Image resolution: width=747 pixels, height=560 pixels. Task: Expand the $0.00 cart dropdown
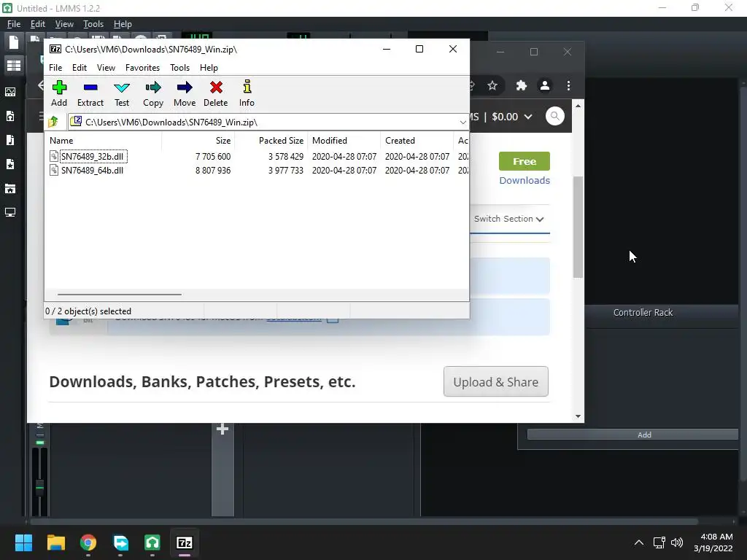pyautogui.click(x=528, y=117)
